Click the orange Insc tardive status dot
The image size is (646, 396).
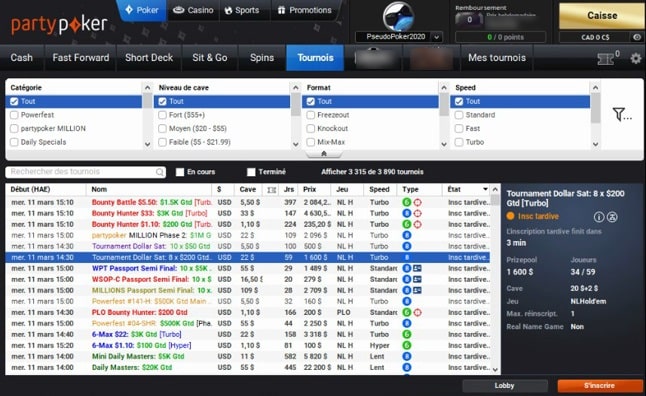(510, 216)
